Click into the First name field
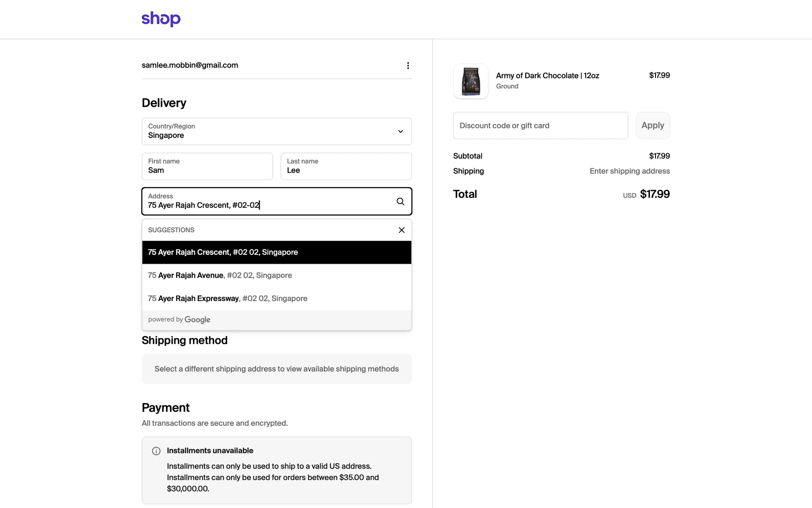This screenshot has width=812, height=508. point(207,167)
